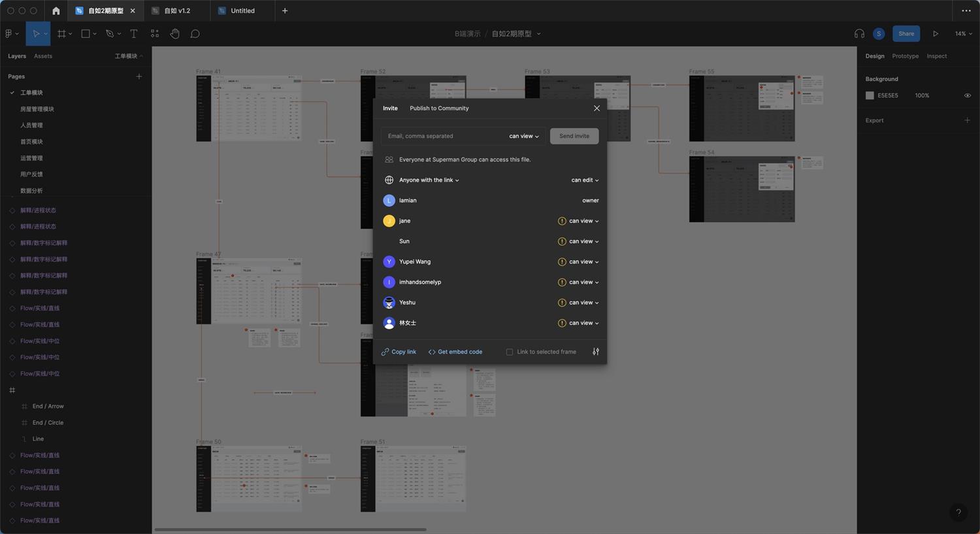Open the Inspect panel tab

point(936,56)
